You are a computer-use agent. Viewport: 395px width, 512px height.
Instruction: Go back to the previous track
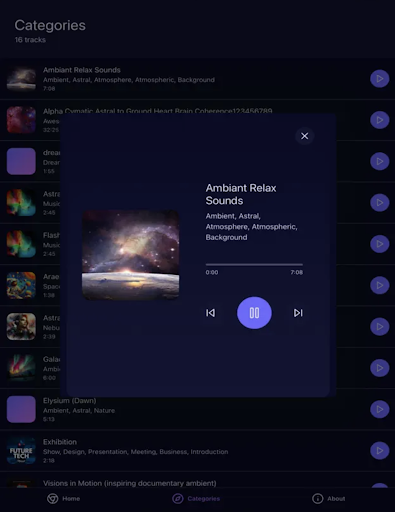pyautogui.click(x=210, y=313)
